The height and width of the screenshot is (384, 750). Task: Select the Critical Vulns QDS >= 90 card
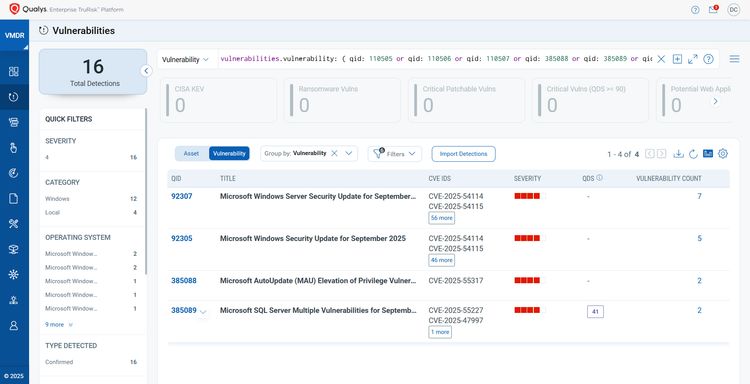click(591, 100)
